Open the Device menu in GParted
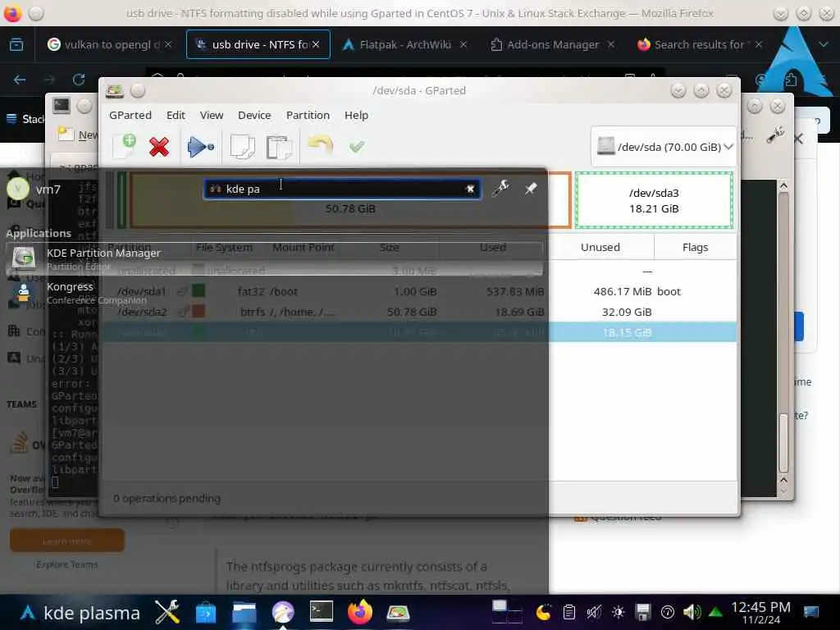The image size is (840, 630). click(x=254, y=115)
